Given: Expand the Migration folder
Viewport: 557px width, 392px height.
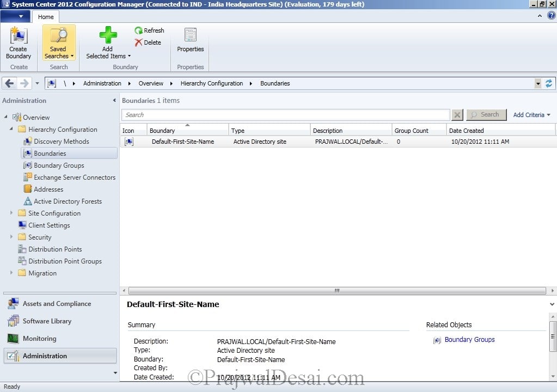Looking at the screenshot, I should [x=11, y=272].
